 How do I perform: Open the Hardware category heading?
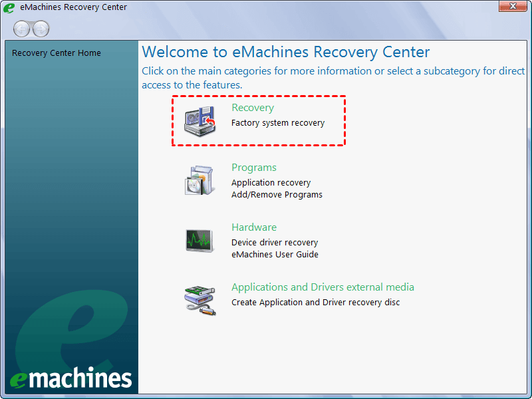click(254, 227)
